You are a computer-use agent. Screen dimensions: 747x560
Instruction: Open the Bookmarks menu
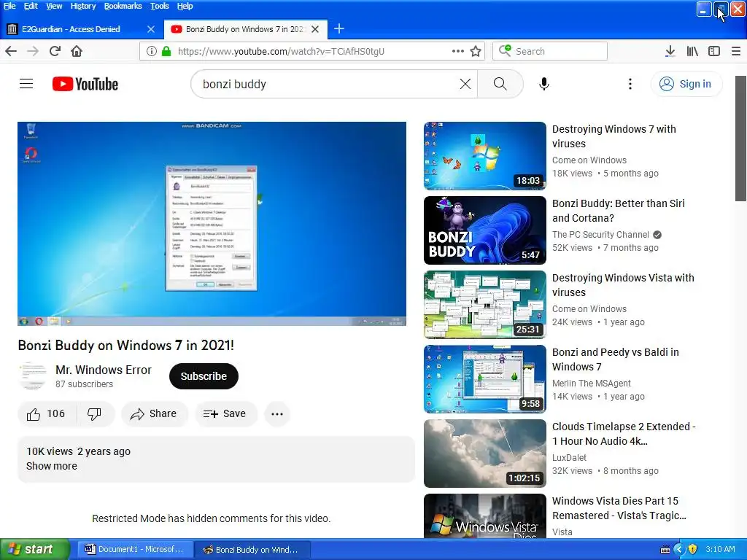pyautogui.click(x=123, y=6)
